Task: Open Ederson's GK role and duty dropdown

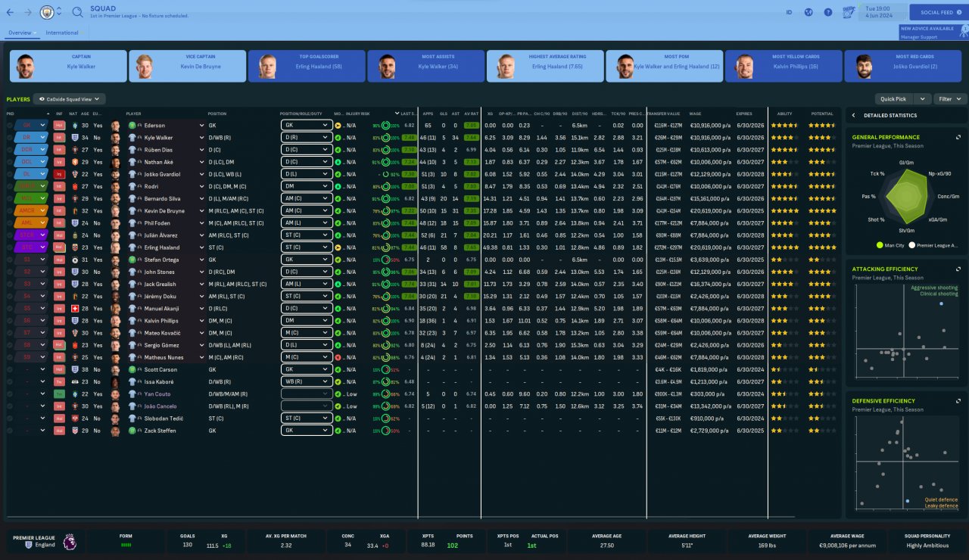Action: (307, 126)
